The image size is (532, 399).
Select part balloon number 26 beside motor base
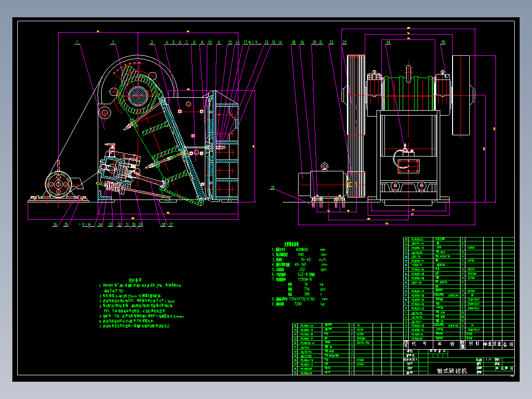coord(272,187)
